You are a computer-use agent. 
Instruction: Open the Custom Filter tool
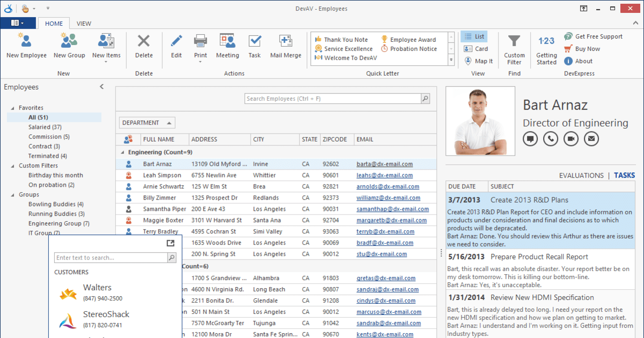click(x=514, y=47)
